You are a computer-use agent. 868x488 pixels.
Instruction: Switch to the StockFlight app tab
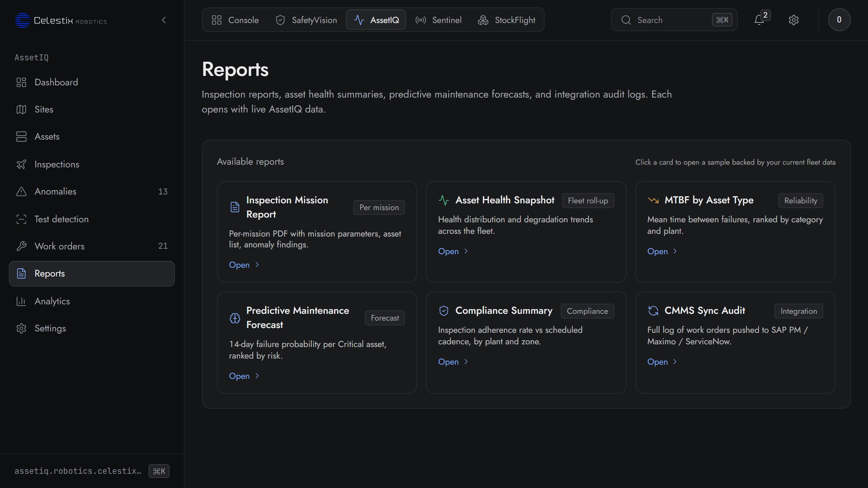coord(507,20)
